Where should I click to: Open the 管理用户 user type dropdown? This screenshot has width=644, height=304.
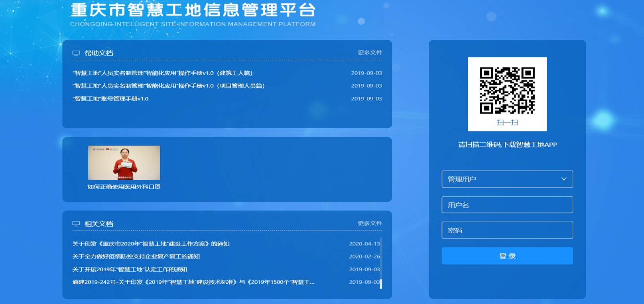click(507, 179)
